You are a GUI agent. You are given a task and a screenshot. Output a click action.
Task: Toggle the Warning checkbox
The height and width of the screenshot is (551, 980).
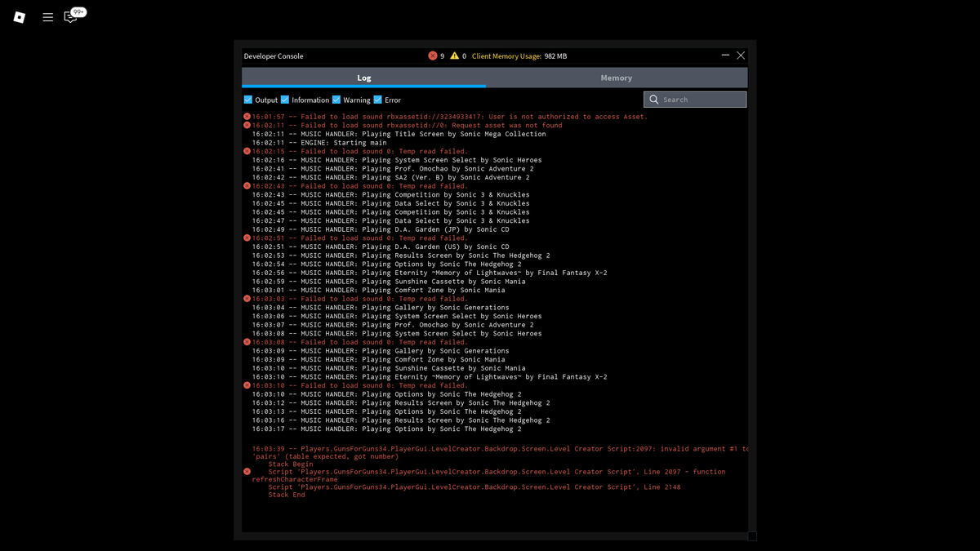point(336,100)
